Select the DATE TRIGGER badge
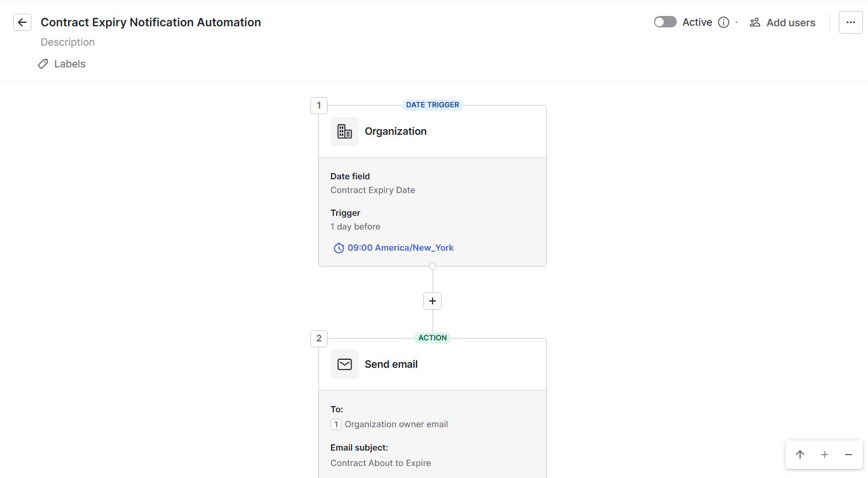The height and width of the screenshot is (478, 868). coord(433,105)
